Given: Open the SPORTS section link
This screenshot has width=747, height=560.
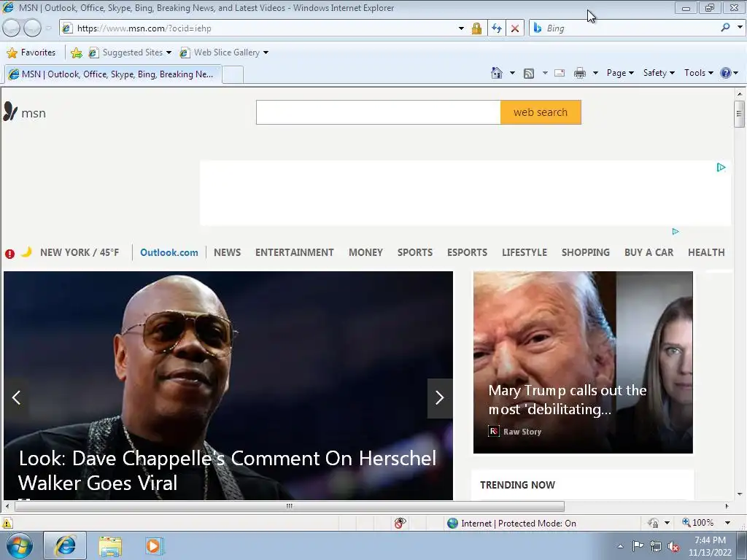Looking at the screenshot, I should [x=415, y=252].
